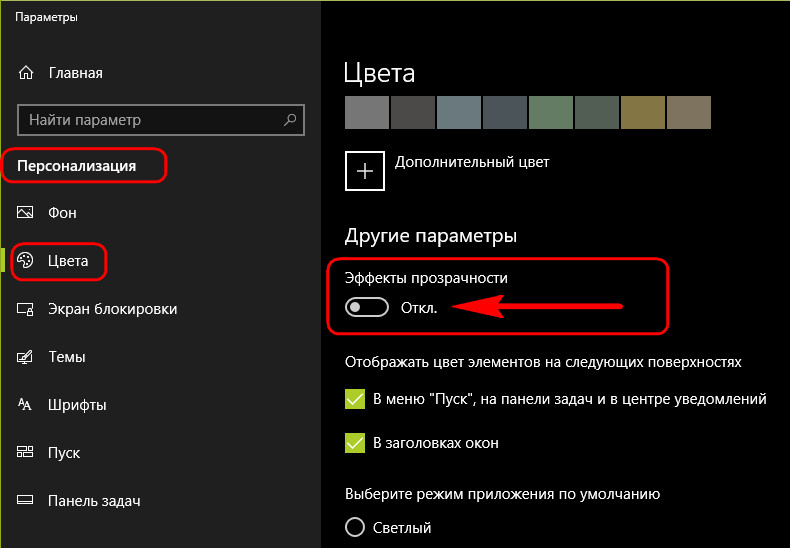Image resolution: width=790 pixels, height=548 pixels.
Task: Open Фон via its picture icon
Action: pos(25,212)
